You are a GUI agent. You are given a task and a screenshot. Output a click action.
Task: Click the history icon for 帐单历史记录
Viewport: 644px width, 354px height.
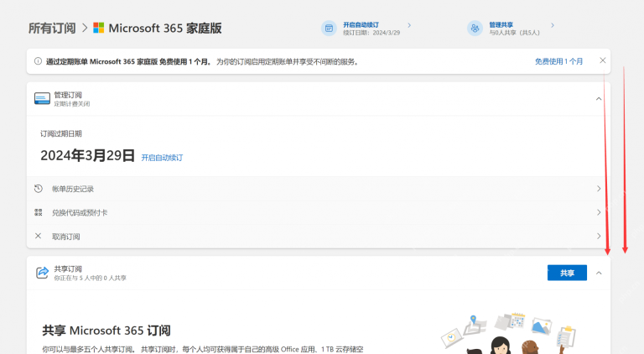coord(39,189)
